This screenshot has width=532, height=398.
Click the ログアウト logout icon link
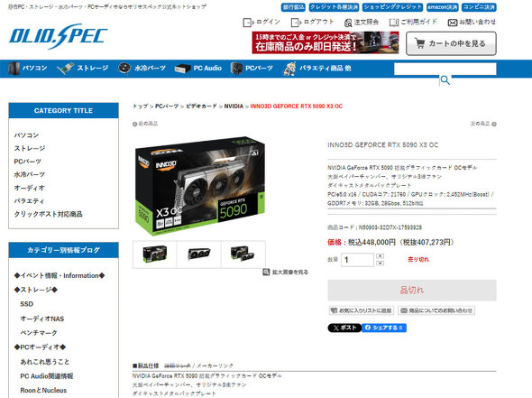[x=313, y=23]
